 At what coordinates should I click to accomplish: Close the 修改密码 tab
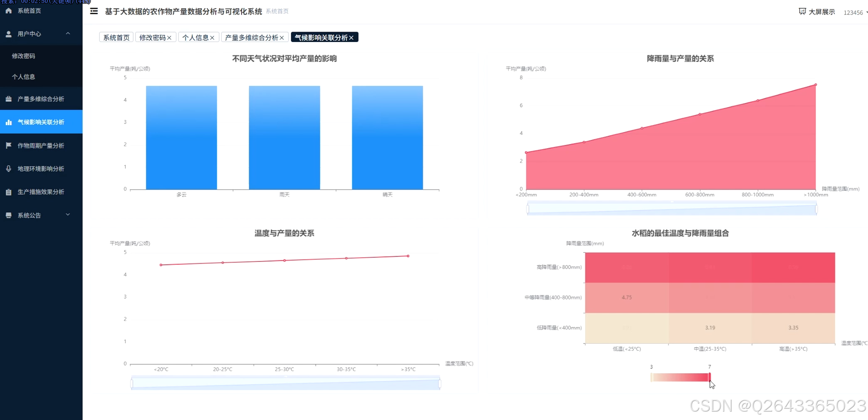[169, 38]
